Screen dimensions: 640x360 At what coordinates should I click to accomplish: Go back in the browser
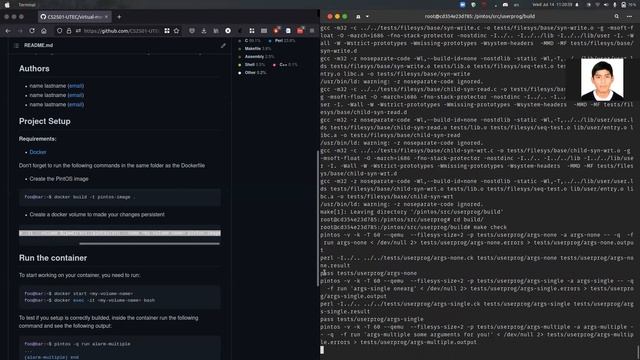pyautogui.click(x=8, y=31)
